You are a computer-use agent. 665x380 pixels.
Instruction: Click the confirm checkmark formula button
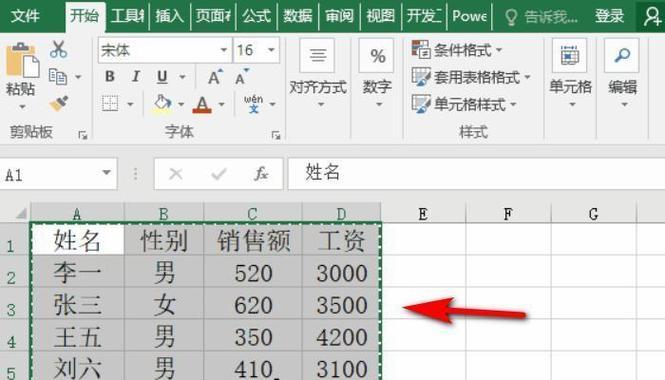[219, 174]
